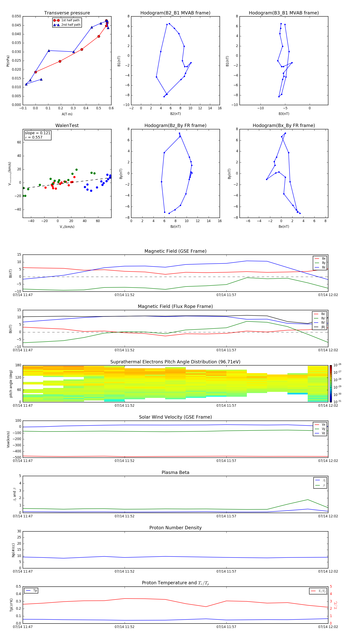The height and width of the screenshot is (644, 351).
Task: Click 'Hodogram(B2_B1 MVAB frame)' title
Action: click(175, 13)
